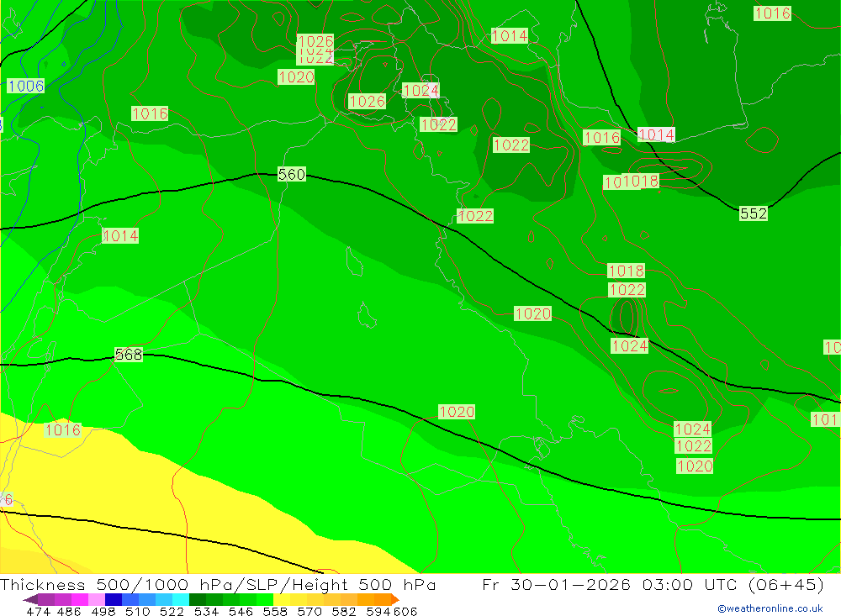Click the orange arrow tip of the legend
This screenshot has width=841, height=616.
click(395, 599)
